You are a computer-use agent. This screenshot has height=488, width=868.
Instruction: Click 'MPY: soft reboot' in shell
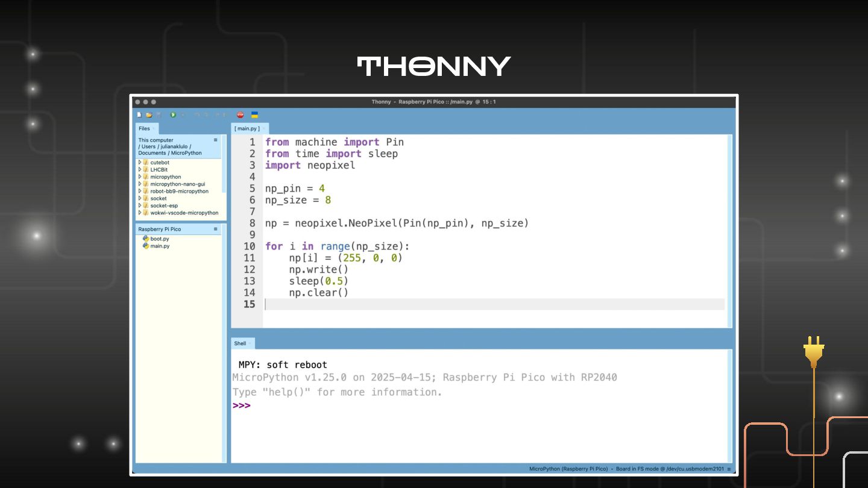tap(283, 365)
